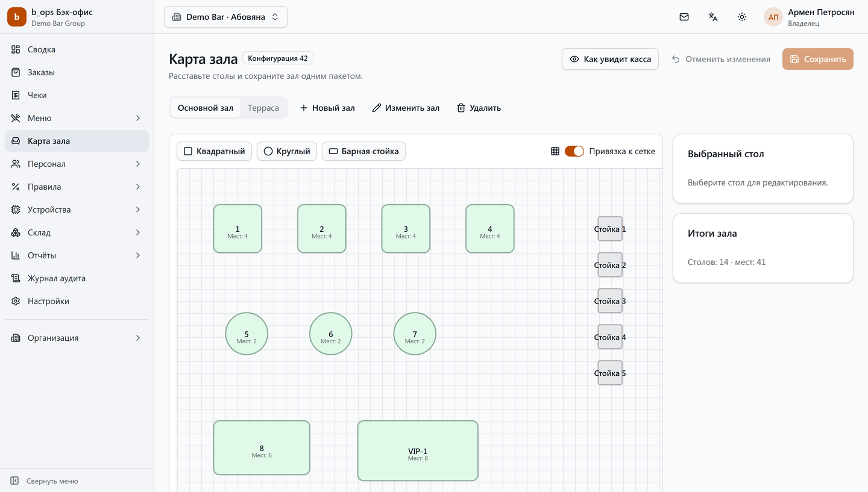Select round table 6 on canvas
The image size is (868, 492).
(x=331, y=334)
